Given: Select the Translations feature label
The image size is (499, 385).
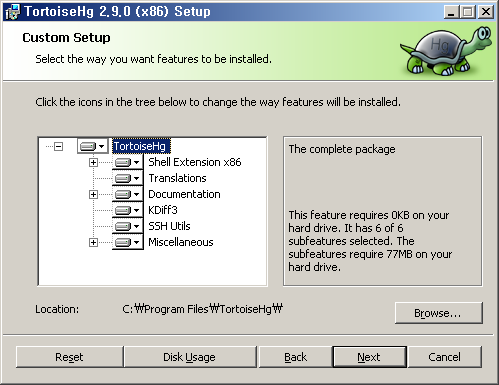Looking at the screenshot, I should click(x=177, y=178).
